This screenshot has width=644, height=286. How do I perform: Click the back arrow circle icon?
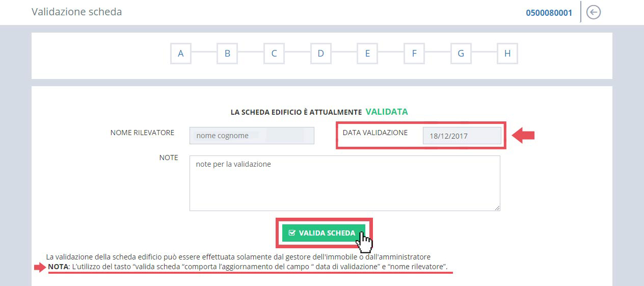point(593,12)
